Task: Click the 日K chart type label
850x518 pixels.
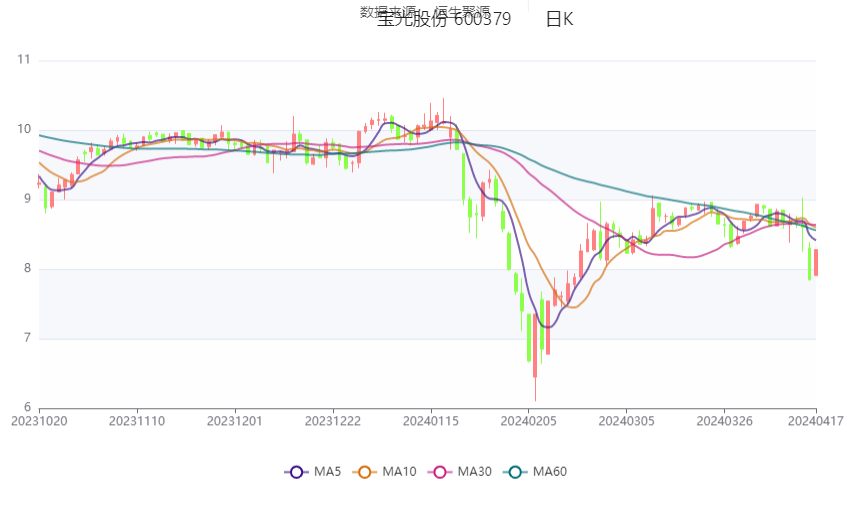Action: tap(559, 20)
